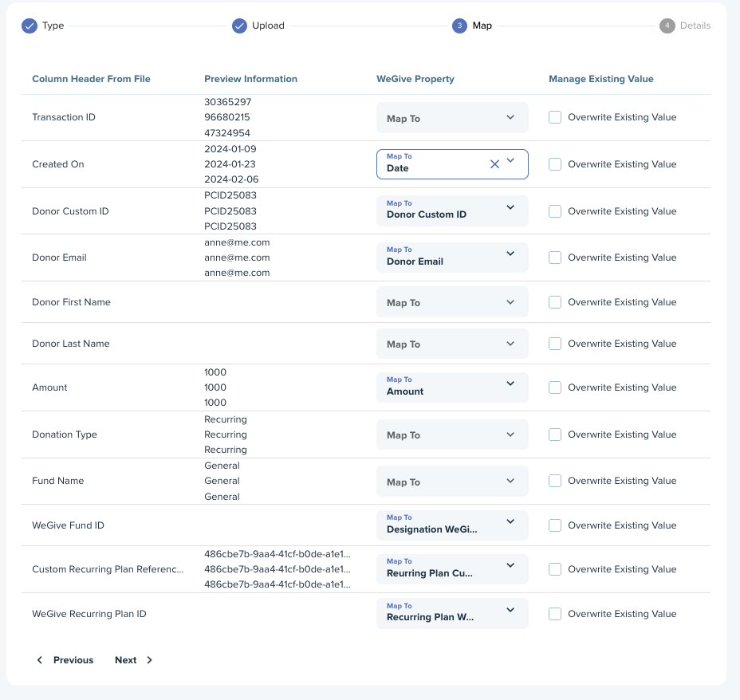
Task: Go to the Upload step label
Action: point(268,26)
